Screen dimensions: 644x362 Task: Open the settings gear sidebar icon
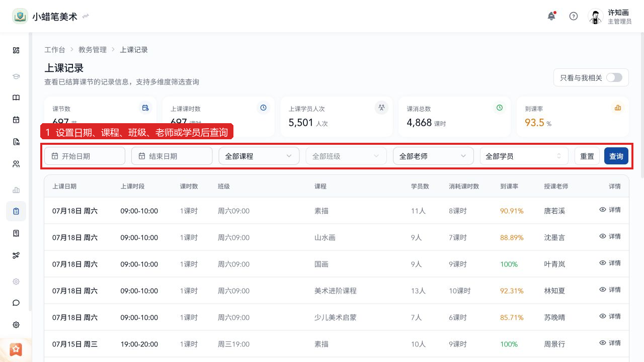tap(16, 325)
